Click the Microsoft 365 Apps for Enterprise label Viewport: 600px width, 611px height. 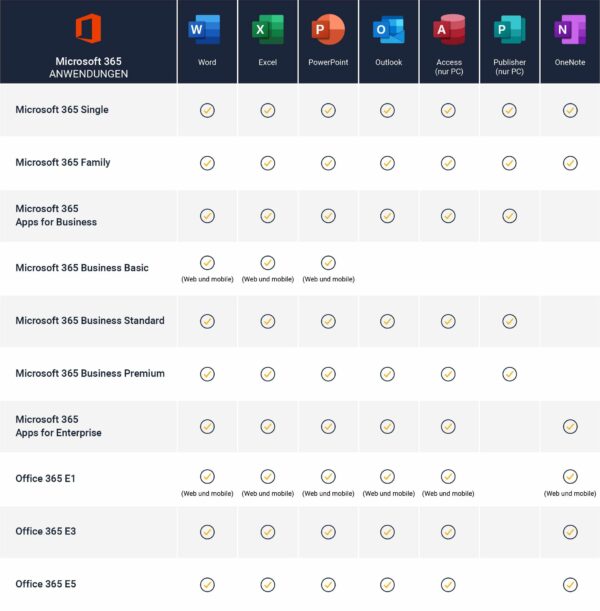[x=58, y=426]
